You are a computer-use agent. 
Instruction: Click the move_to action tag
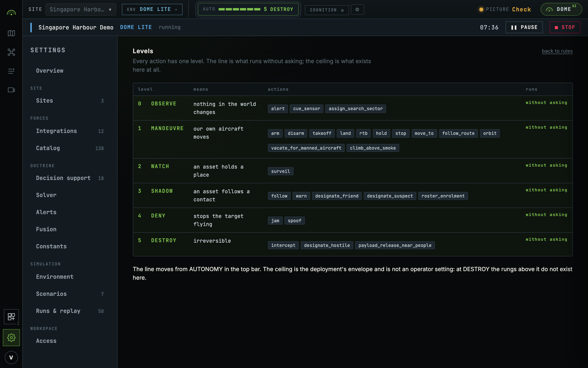point(424,133)
